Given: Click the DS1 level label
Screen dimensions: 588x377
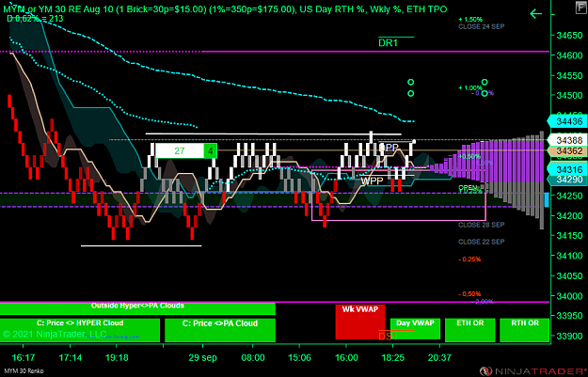Looking at the screenshot, I should tap(388, 337).
